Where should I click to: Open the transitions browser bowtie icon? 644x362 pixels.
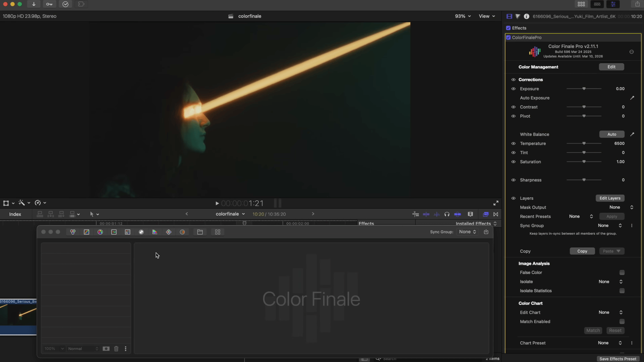(496, 214)
